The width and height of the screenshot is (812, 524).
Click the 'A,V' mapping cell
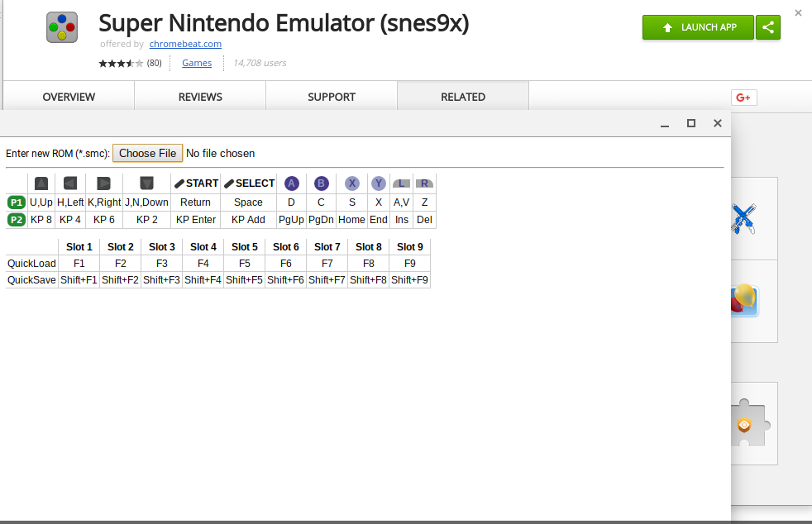coord(401,202)
